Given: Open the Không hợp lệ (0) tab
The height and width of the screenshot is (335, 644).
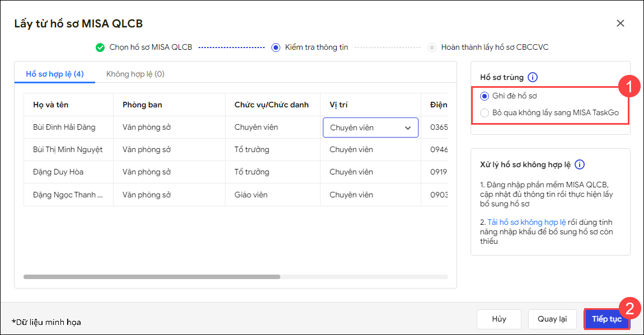Looking at the screenshot, I should pyautogui.click(x=135, y=74).
